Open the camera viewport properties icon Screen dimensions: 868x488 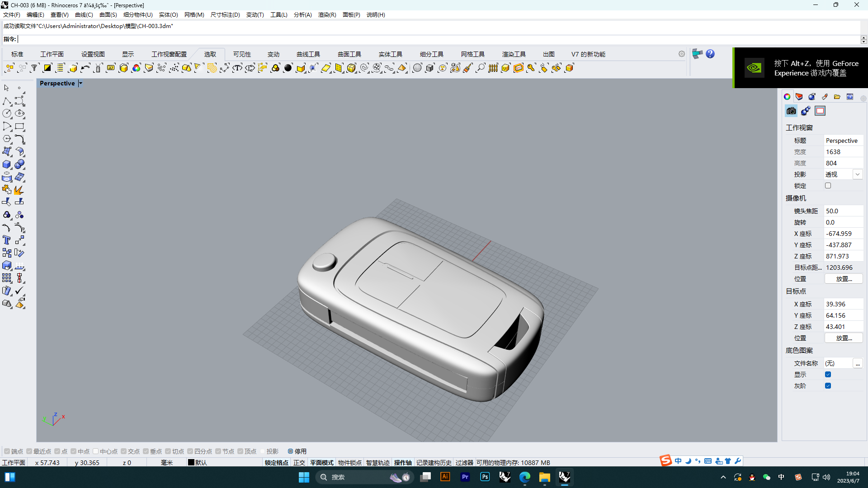[791, 111]
